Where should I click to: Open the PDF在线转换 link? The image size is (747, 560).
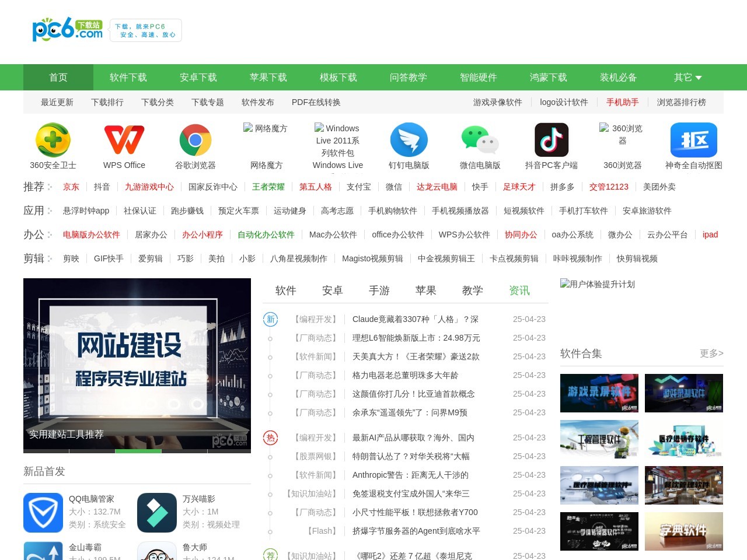tap(316, 102)
